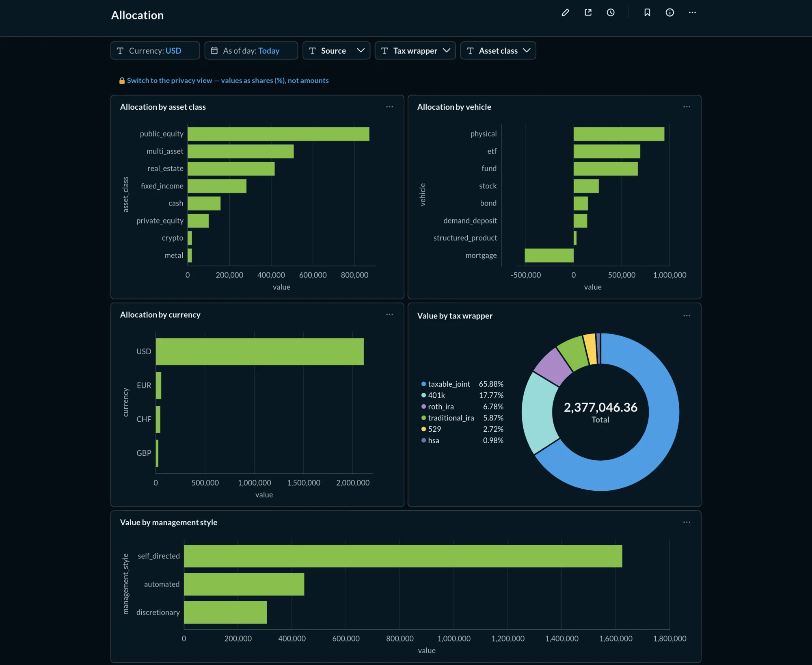The width and height of the screenshot is (812, 665).
Task: Select the mortgage negative bar
Action: tap(549, 256)
